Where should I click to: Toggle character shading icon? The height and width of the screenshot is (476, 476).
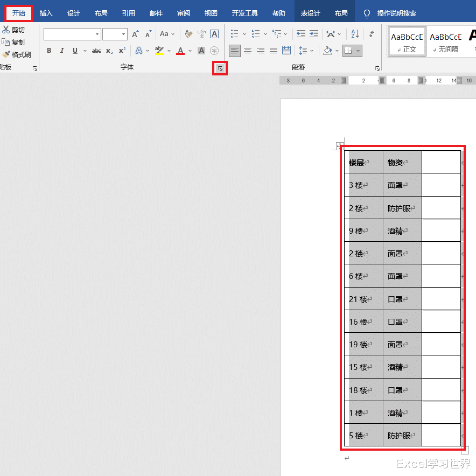[201, 51]
